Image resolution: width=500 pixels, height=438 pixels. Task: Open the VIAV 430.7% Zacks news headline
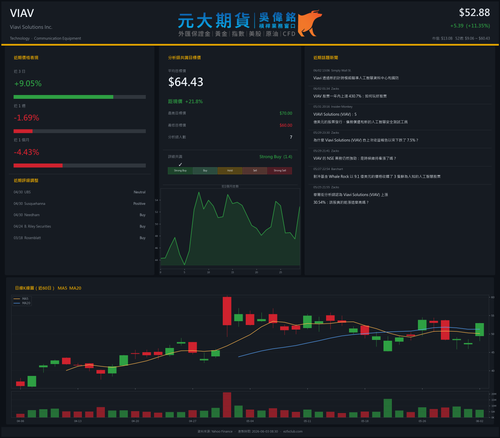click(350, 96)
